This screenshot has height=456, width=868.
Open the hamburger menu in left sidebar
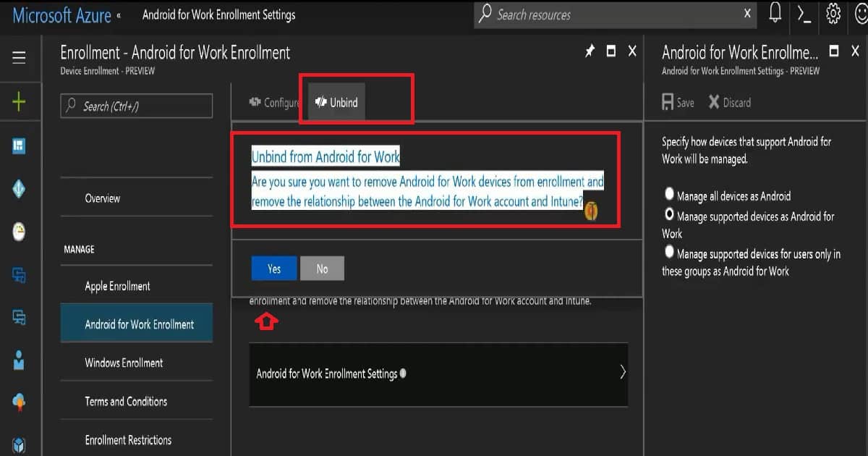[x=19, y=57]
